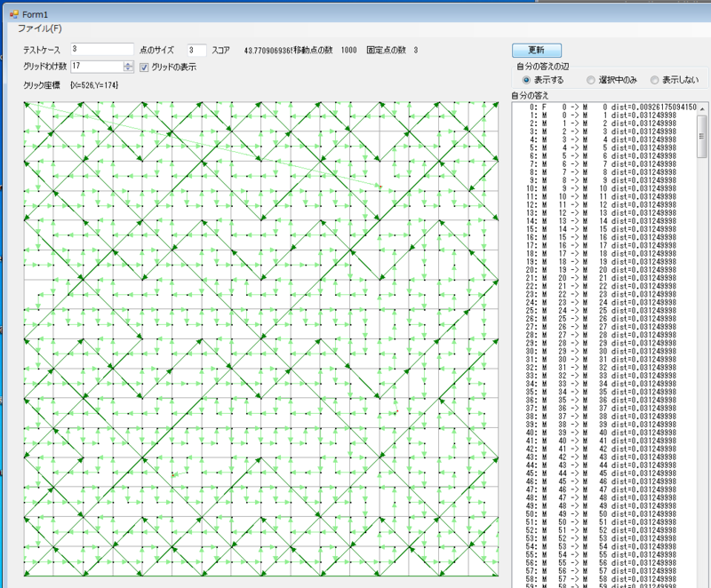Click the 点のサイズ input field
This screenshot has height=588, width=711.
pos(197,50)
